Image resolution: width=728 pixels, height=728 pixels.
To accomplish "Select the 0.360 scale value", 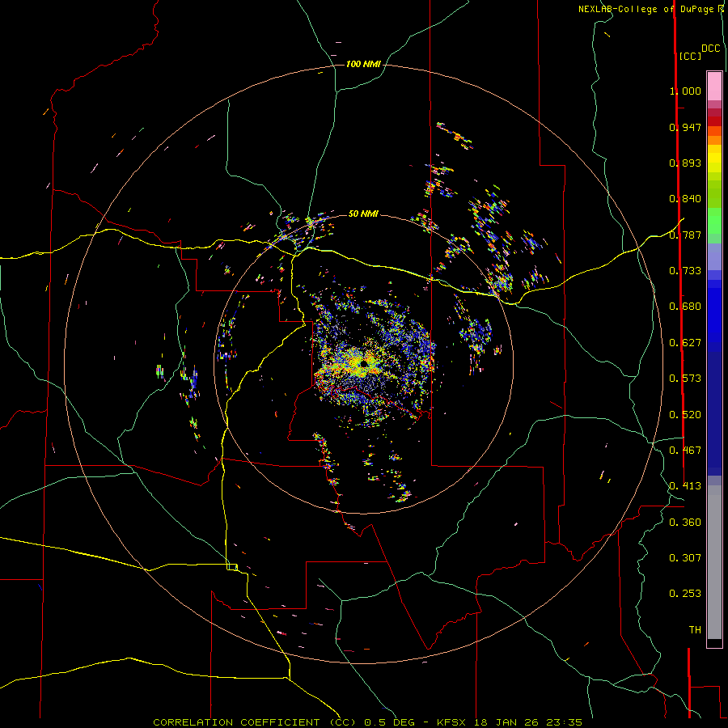I will coord(685,523).
